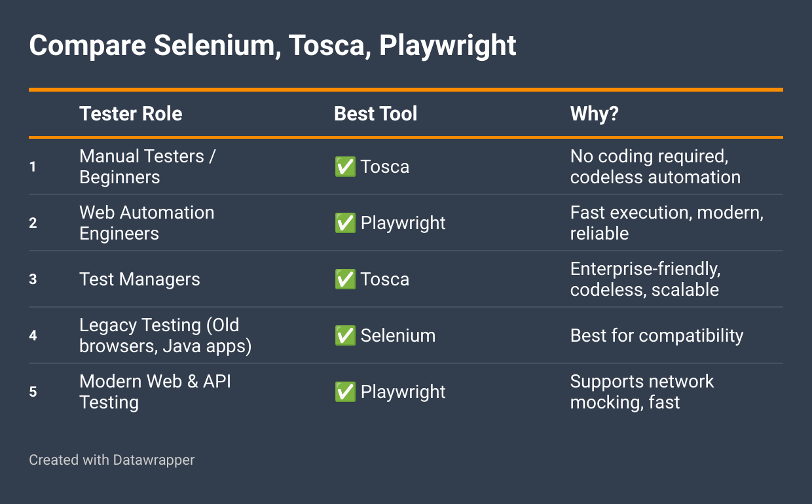Click the Best for compatibility text
Viewport: 812px width, 504px height.
(x=657, y=336)
